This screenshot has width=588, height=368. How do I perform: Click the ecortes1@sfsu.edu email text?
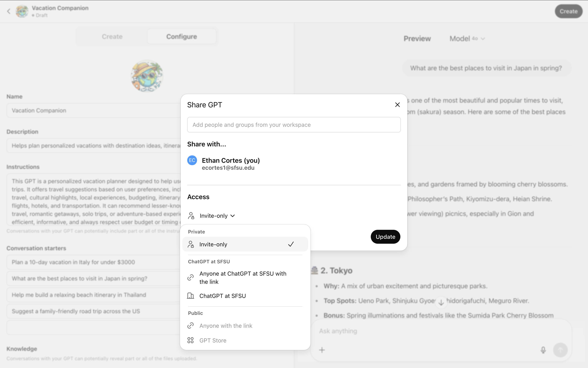[228, 168]
